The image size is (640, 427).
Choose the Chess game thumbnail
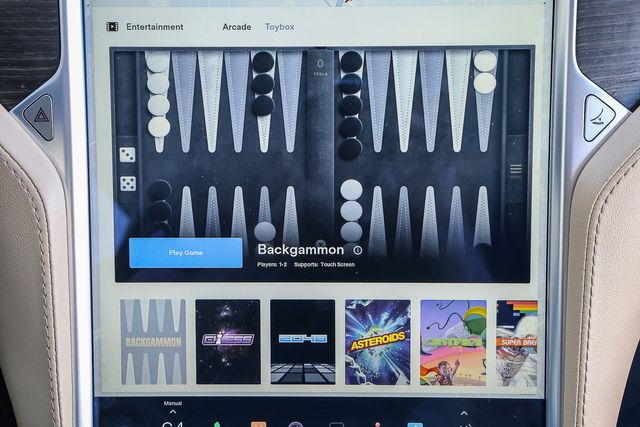pyautogui.click(x=228, y=342)
